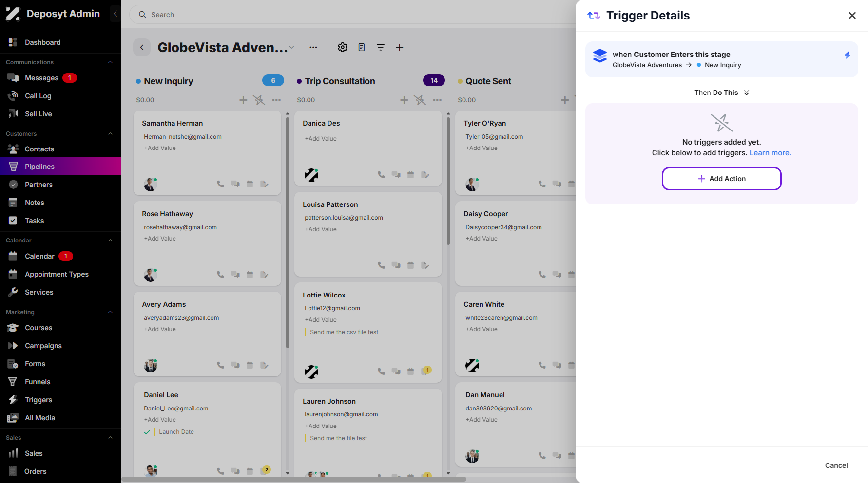Toggle Launch Date checkmark on Daniel Lee card
This screenshot has height=483, width=868.
click(147, 432)
